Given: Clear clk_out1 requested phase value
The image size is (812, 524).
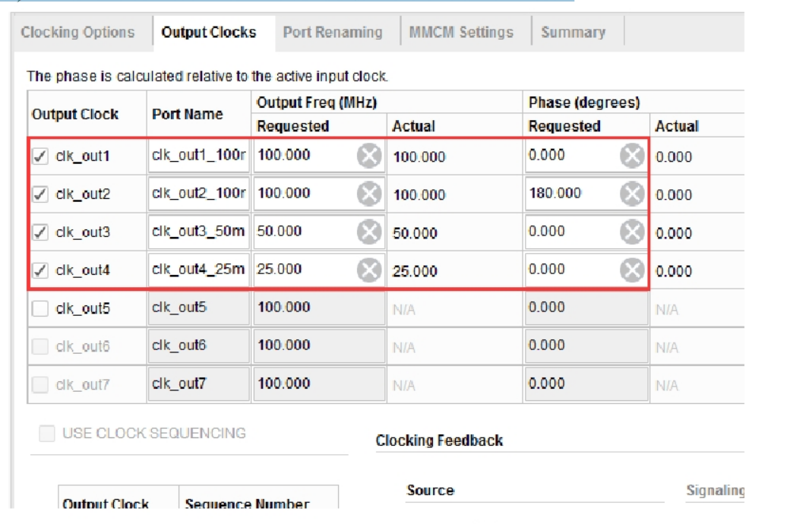Looking at the screenshot, I should [632, 156].
